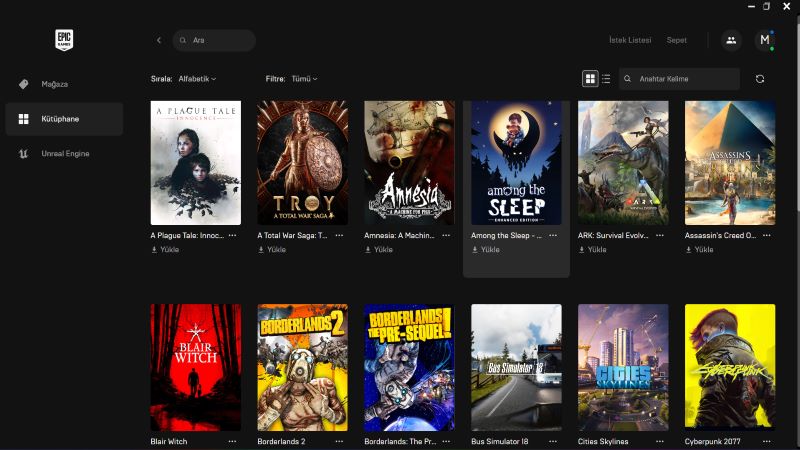The image size is (800, 450).
Task: Click Yükle under Amnesia
Action: (379, 250)
